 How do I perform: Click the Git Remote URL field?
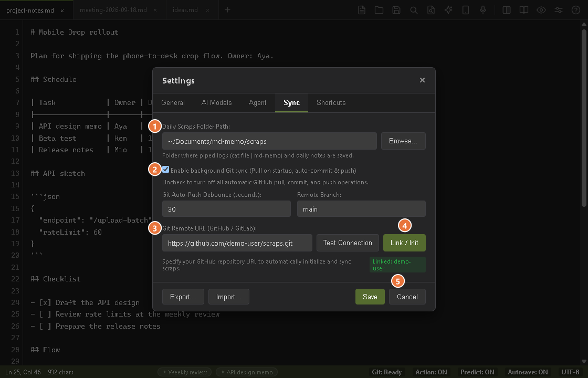[x=237, y=243]
